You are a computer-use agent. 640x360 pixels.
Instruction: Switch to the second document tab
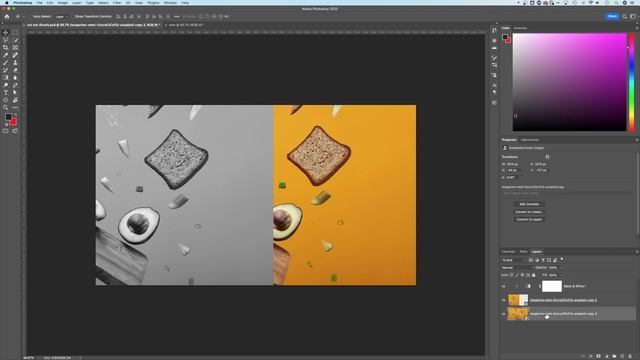click(x=184, y=25)
